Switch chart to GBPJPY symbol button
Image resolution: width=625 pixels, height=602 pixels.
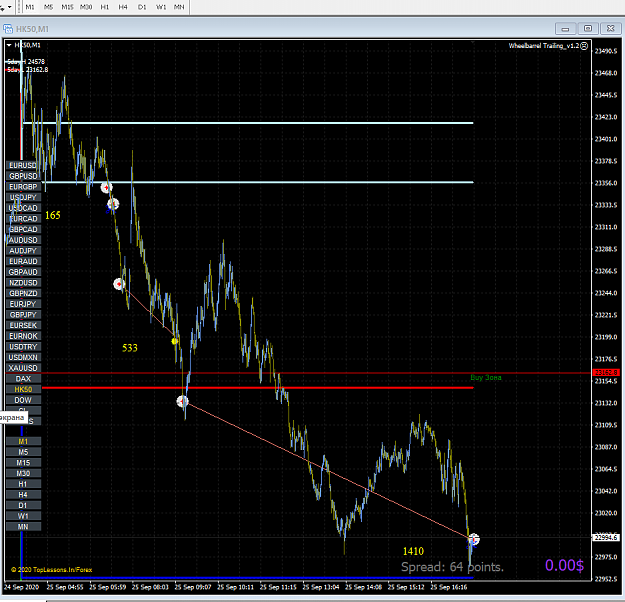click(x=23, y=315)
